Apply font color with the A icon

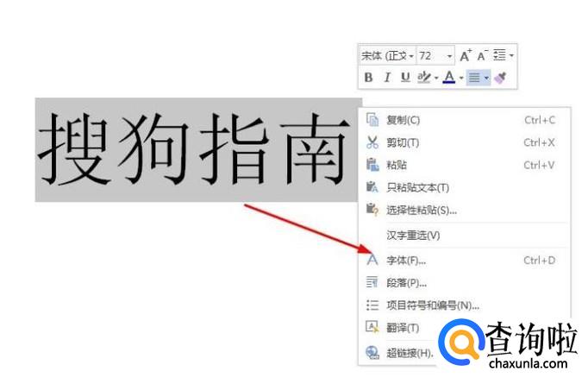click(449, 78)
